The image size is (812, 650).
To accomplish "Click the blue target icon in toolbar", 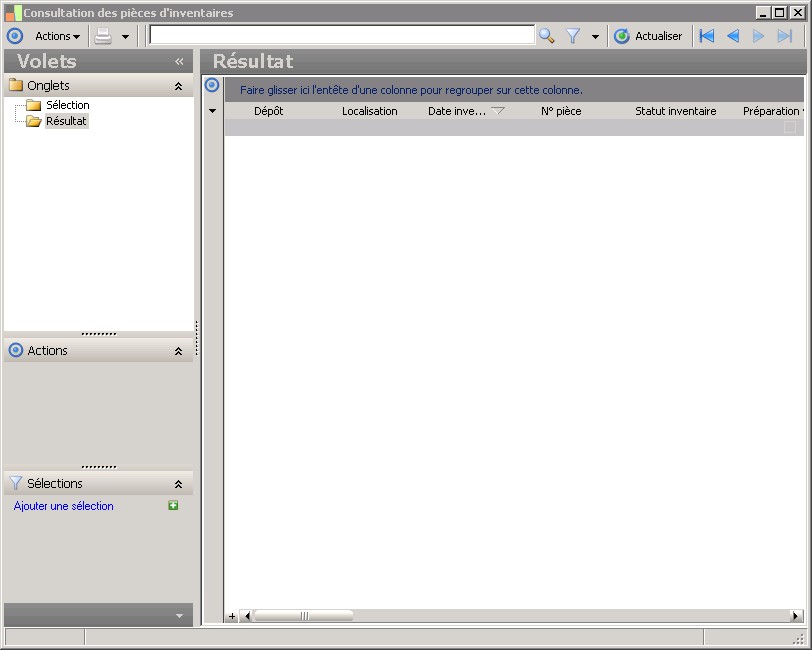I will pyautogui.click(x=15, y=36).
